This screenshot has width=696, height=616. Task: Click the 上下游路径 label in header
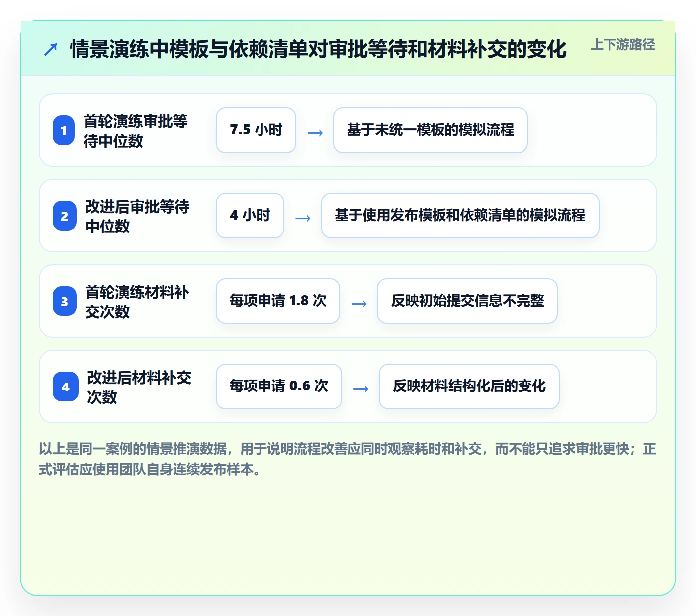pos(623,45)
